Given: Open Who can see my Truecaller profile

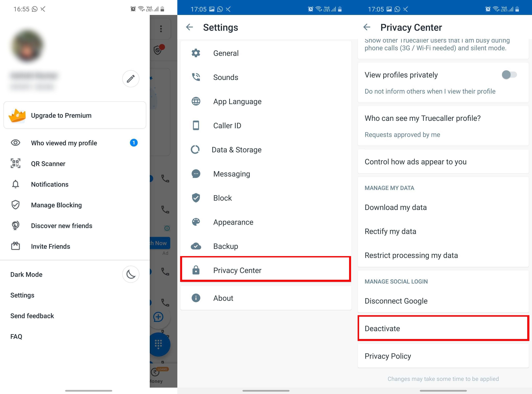Looking at the screenshot, I should click(x=443, y=126).
